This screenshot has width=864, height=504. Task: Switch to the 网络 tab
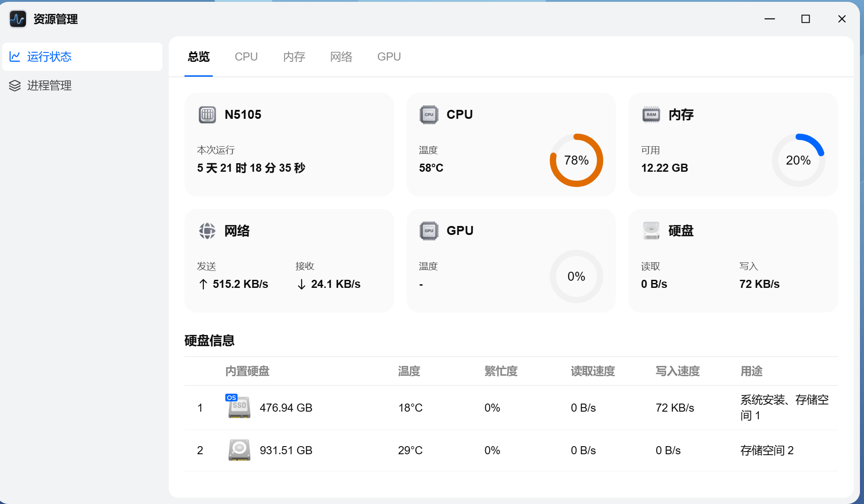click(341, 56)
